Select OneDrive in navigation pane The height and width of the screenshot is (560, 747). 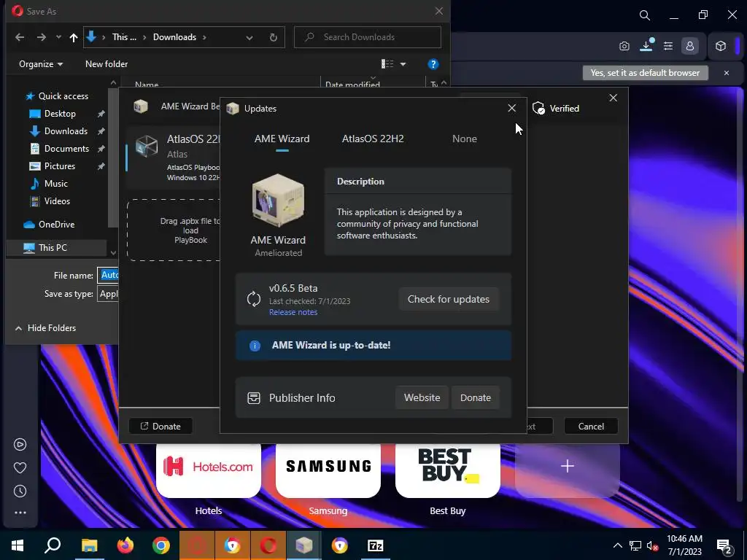(55, 225)
